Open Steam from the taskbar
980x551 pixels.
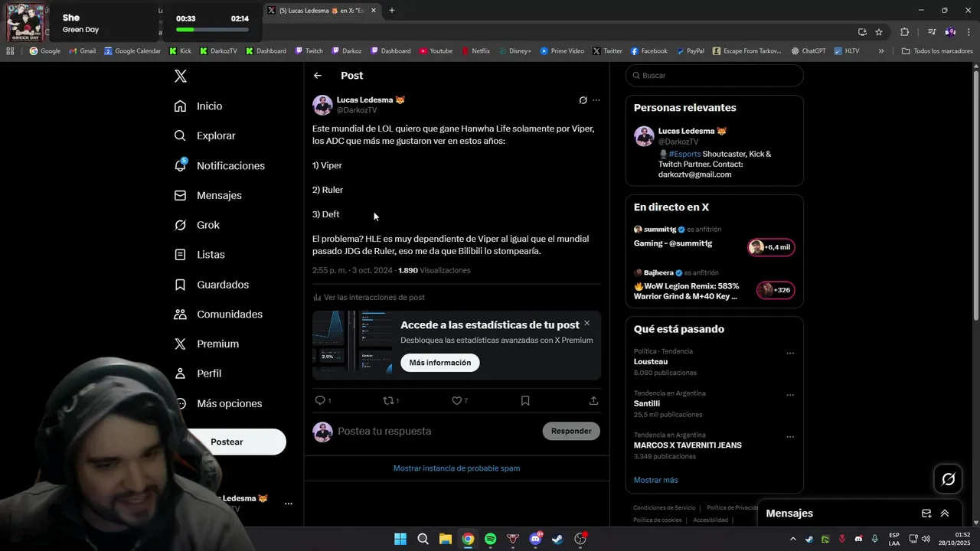click(558, 539)
